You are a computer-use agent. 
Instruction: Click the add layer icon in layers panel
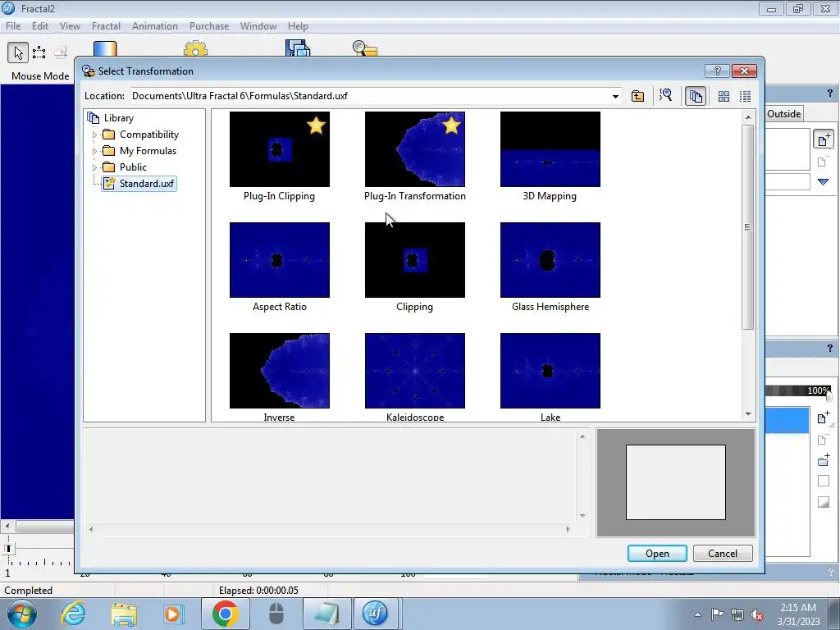824,418
